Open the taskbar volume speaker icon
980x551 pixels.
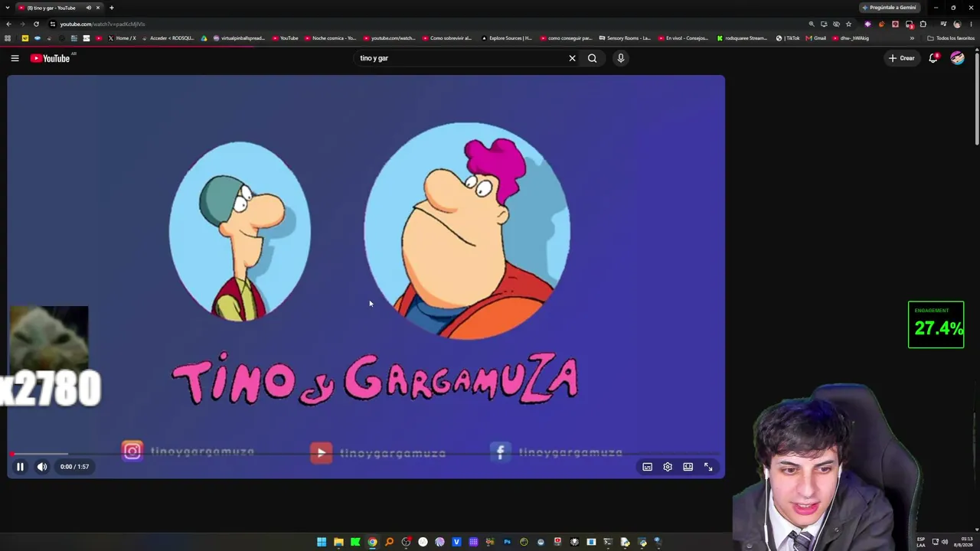tap(945, 542)
